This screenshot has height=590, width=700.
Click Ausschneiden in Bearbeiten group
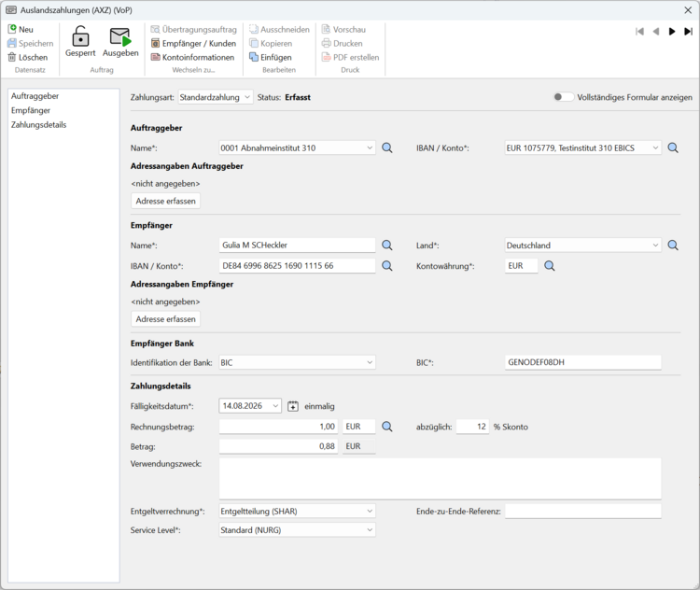pos(279,30)
